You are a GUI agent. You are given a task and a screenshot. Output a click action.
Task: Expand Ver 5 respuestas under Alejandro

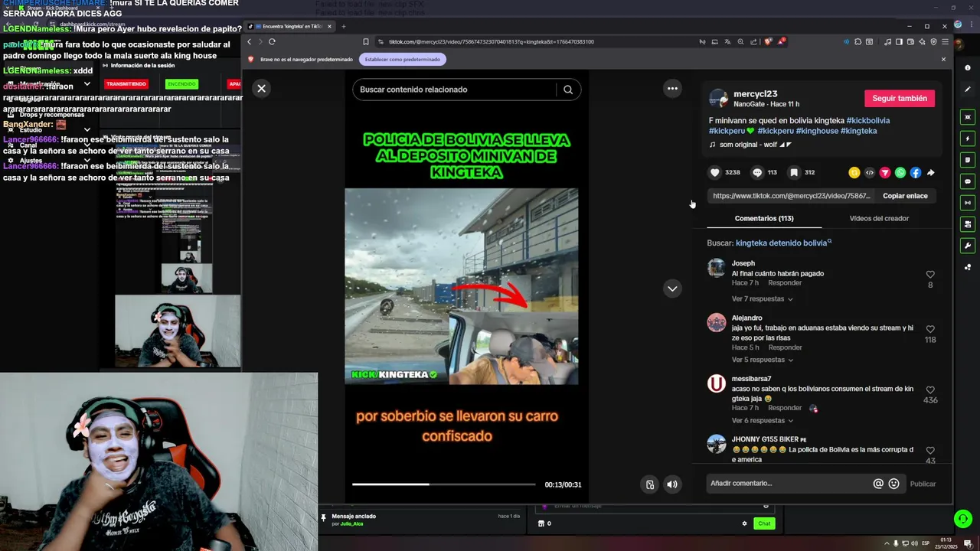762,360
